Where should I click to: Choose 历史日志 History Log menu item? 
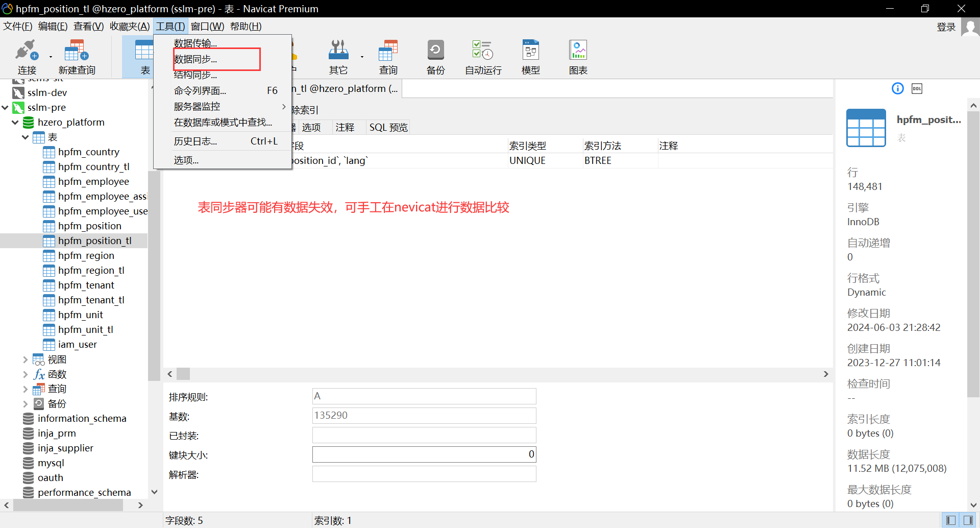click(223, 141)
